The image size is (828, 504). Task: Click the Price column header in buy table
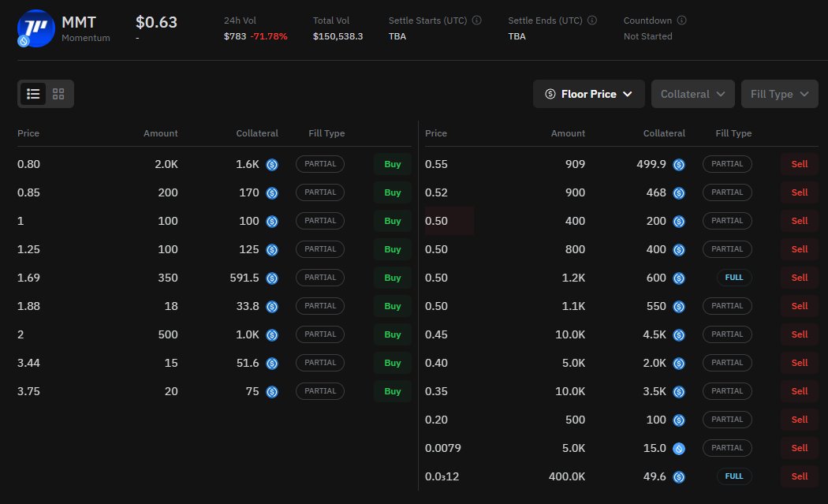28,133
